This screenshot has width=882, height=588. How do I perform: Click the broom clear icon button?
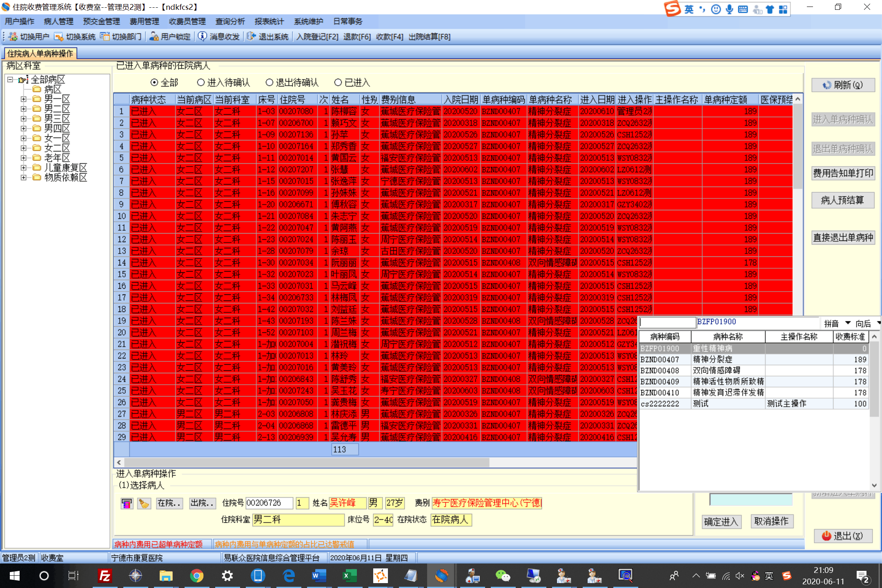click(x=144, y=503)
